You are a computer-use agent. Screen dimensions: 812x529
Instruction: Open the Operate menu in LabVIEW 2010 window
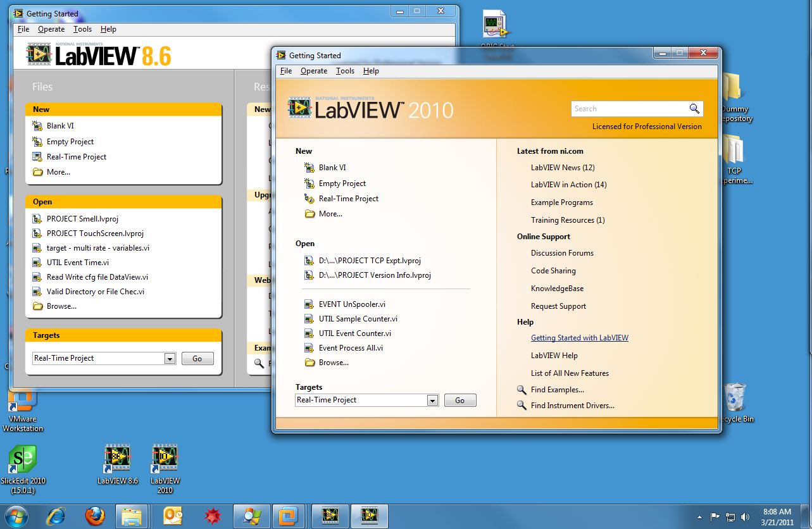pos(314,71)
